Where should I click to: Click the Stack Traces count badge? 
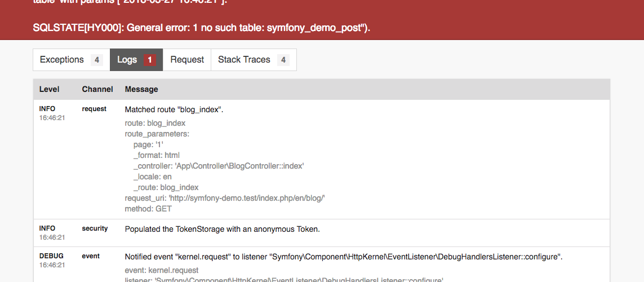pyautogui.click(x=283, y=60)
